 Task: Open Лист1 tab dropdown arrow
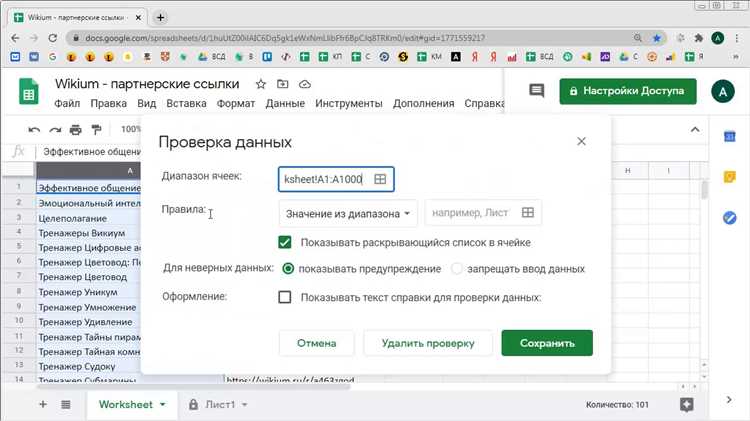pos(244,404)
